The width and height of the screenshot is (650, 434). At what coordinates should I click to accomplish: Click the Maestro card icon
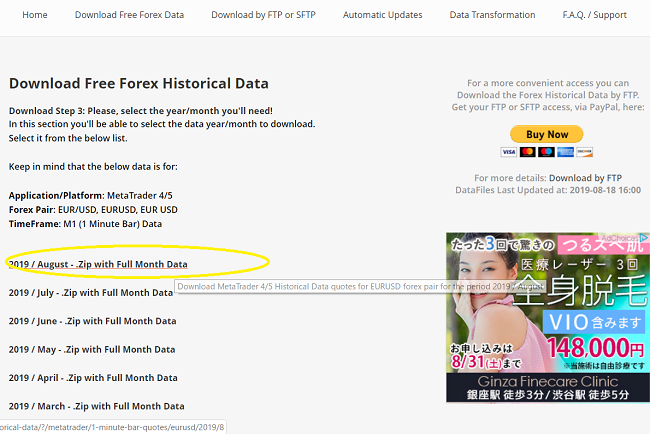pos(546,152)
